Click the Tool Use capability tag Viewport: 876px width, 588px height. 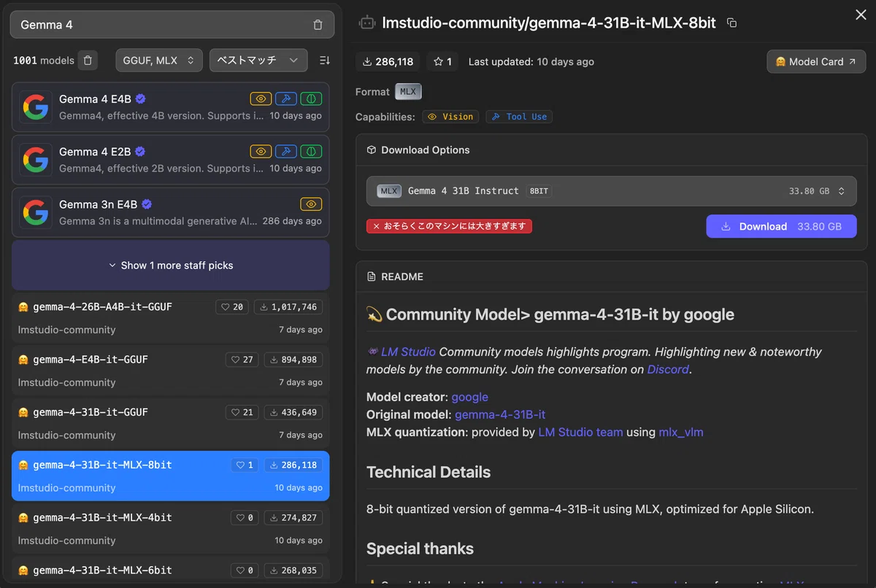pos(519,117)
